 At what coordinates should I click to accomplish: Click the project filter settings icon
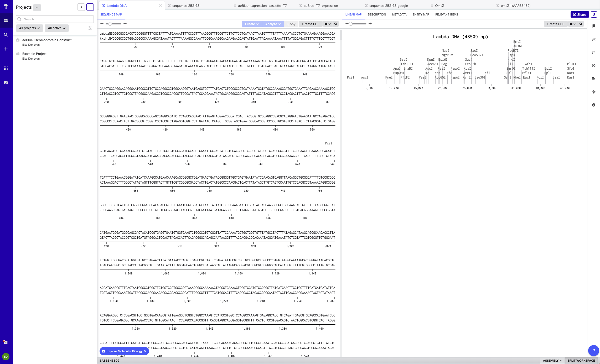[90, 28]
